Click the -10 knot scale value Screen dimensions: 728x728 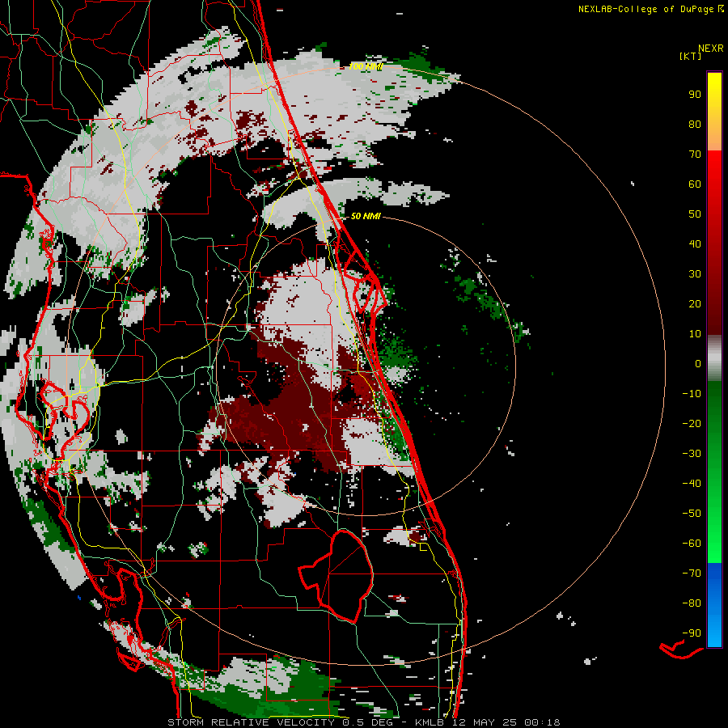click(692, 394)
